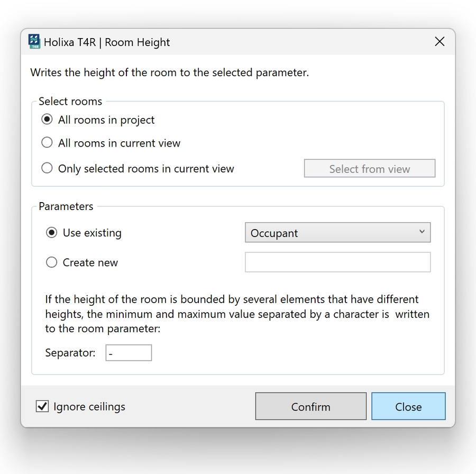Click the "Room Height" window title text
Screen dimensions: 476x474
[138, 42]
